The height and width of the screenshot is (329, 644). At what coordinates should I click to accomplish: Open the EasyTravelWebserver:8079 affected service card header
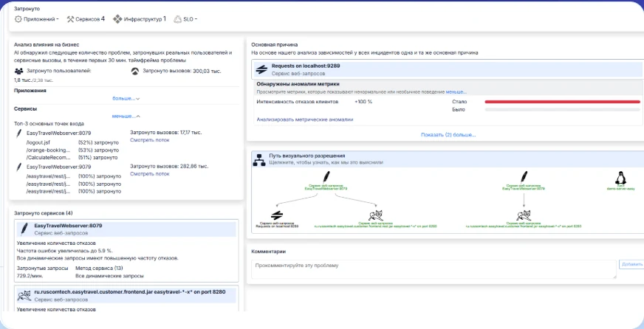pos(126,229)
